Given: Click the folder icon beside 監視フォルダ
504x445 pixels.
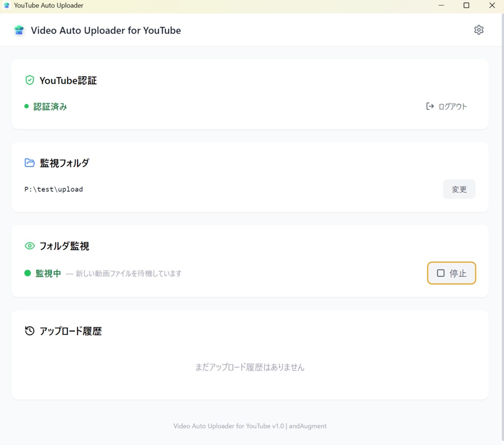Looking at the screenshot, I should [x=30, y=162].
